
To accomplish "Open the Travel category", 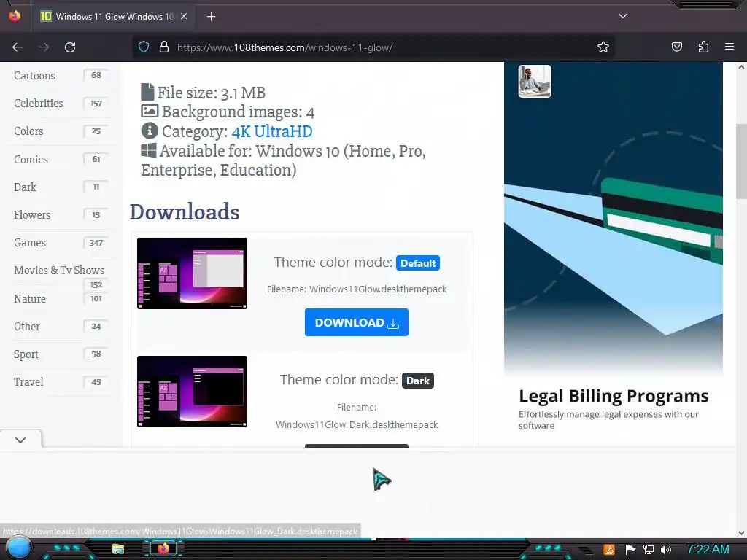I will coord(28,382).
